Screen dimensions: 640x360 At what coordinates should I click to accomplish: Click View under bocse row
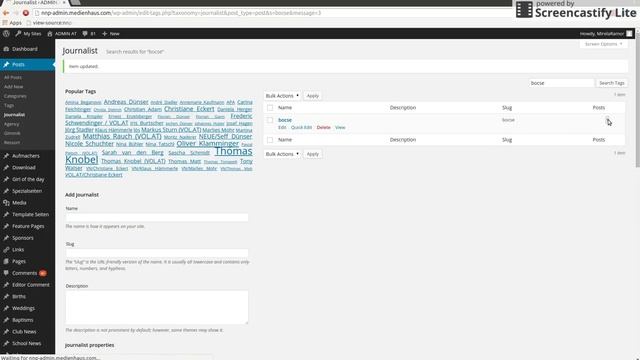pos(340,127)
